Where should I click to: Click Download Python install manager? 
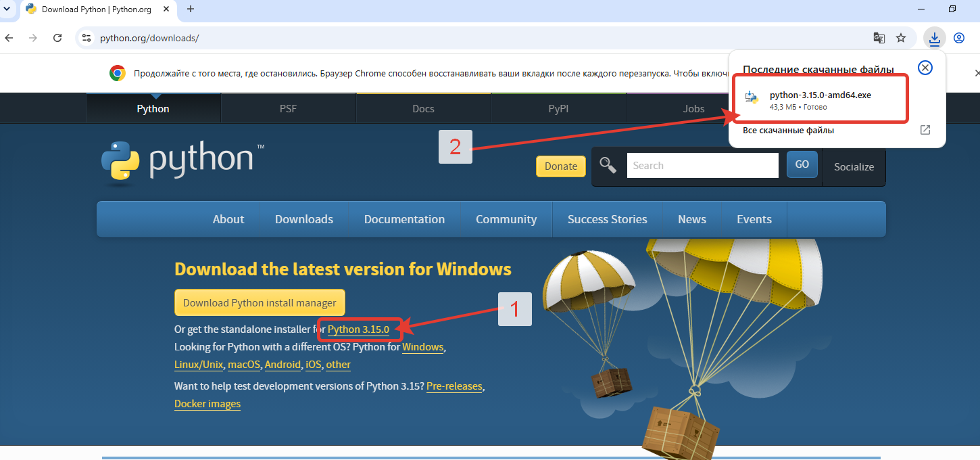pos(260,302)
